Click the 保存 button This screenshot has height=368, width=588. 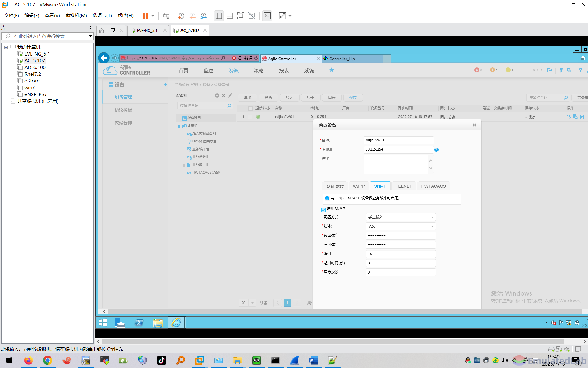point(353,98)
